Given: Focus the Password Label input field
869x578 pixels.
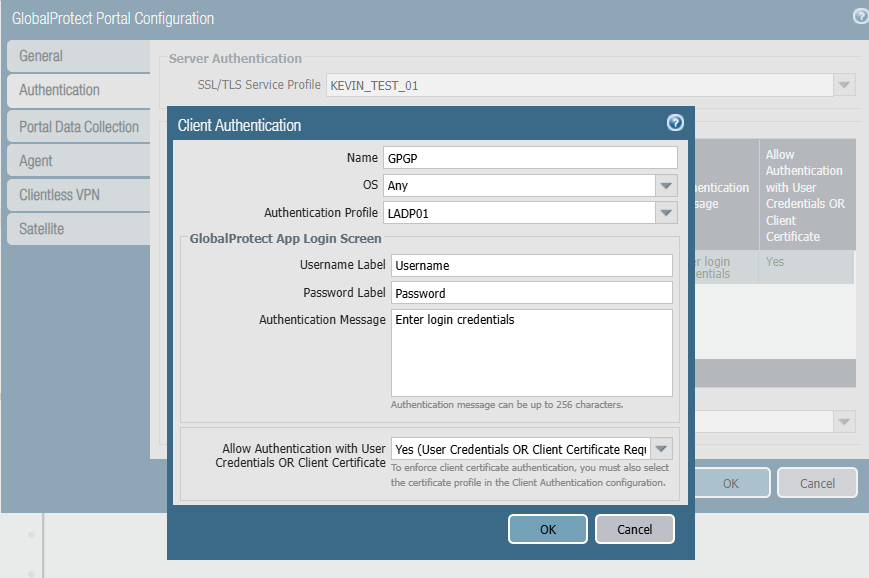Looking at the screenshot, I should 531,293.
